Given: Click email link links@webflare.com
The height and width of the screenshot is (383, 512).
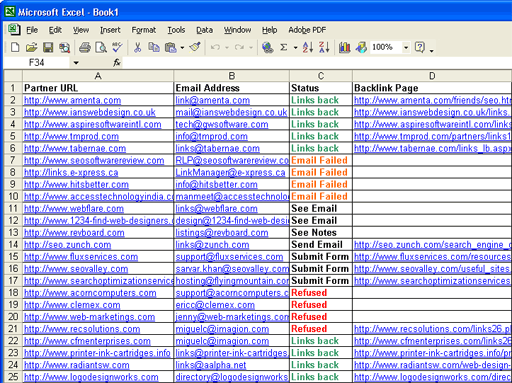Looking at the screenshot, I should pyautogui.click(x=216, y=209).
